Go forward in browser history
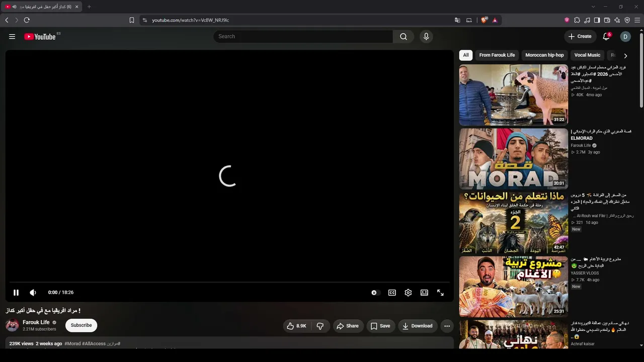 coord(17,20)
